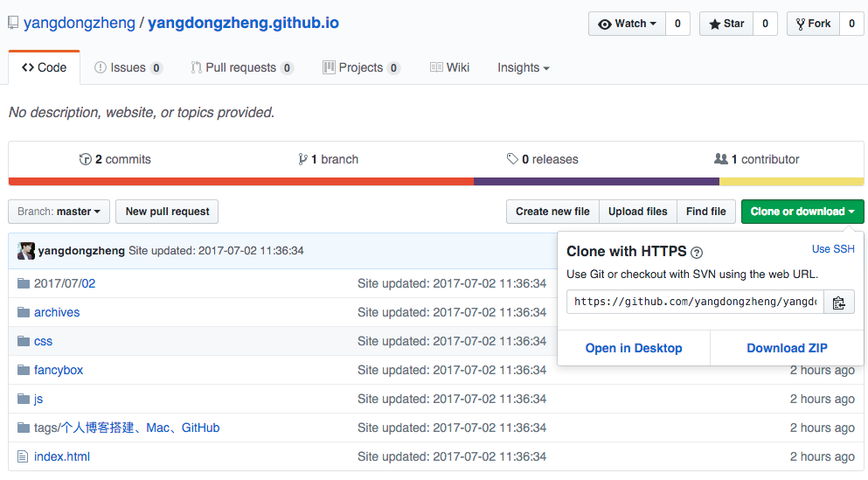868x480 pixels.
Task: Open the Pull requests tab
Action: tap(242, 67)
